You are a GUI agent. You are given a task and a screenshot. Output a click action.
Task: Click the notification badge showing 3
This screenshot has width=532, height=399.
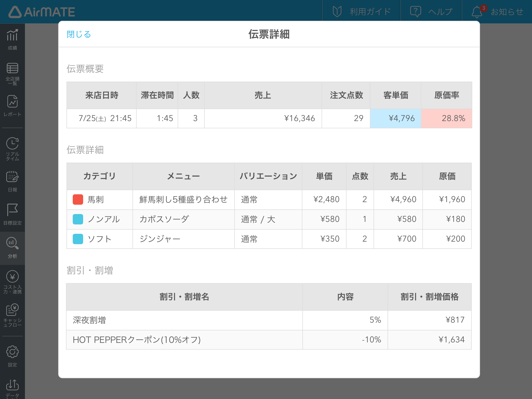tap(483, 8)
